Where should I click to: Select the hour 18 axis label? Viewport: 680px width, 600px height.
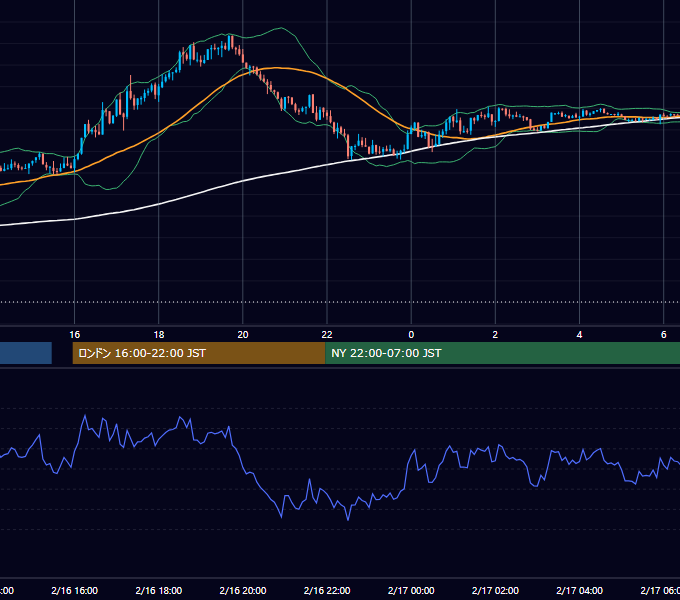pos(159,335)
